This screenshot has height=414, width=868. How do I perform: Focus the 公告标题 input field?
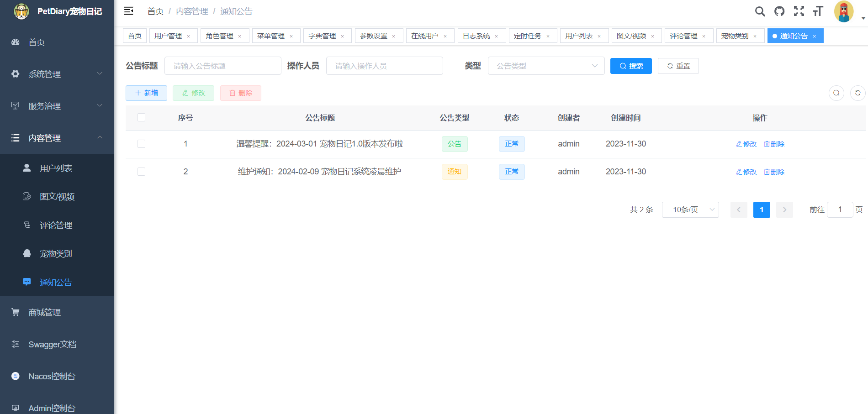223,66
